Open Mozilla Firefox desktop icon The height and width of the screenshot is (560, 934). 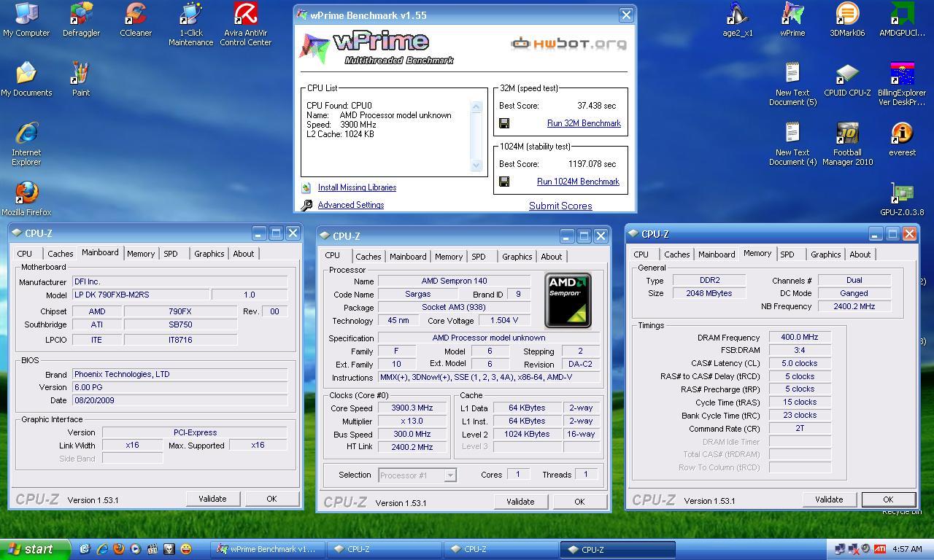tap(26, 199)
